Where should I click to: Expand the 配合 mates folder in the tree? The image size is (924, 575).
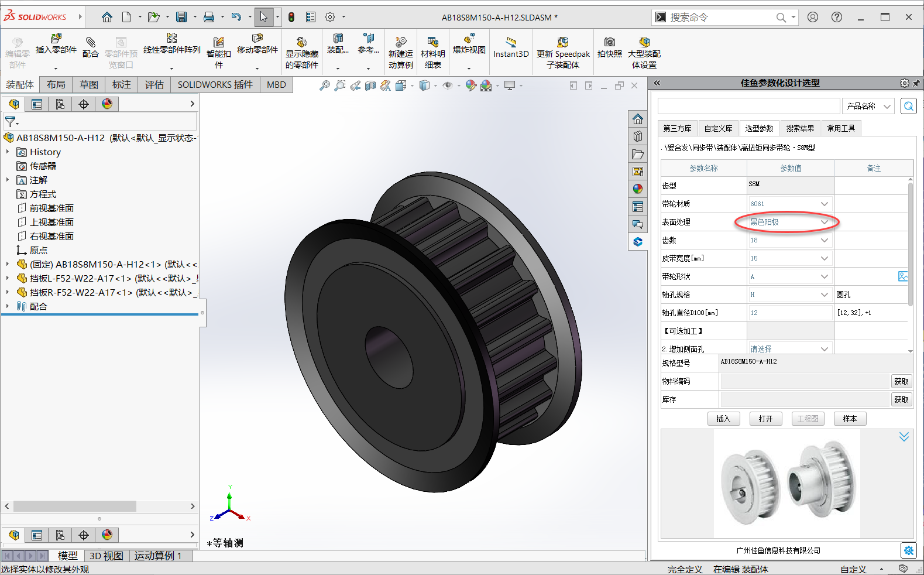pos(8,306)
